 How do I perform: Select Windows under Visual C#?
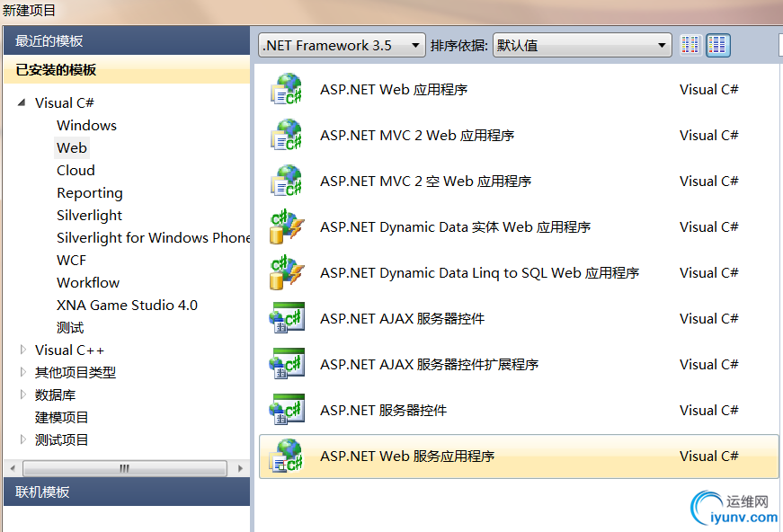[87, 125]
